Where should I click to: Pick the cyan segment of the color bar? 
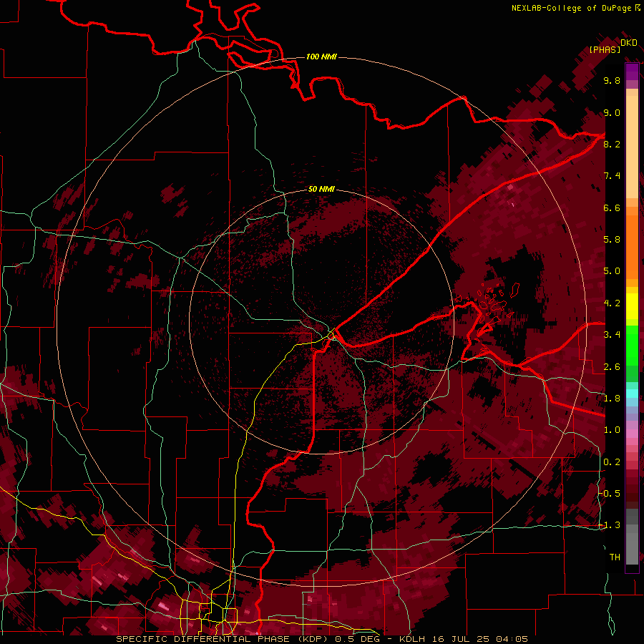click(632, 394)
